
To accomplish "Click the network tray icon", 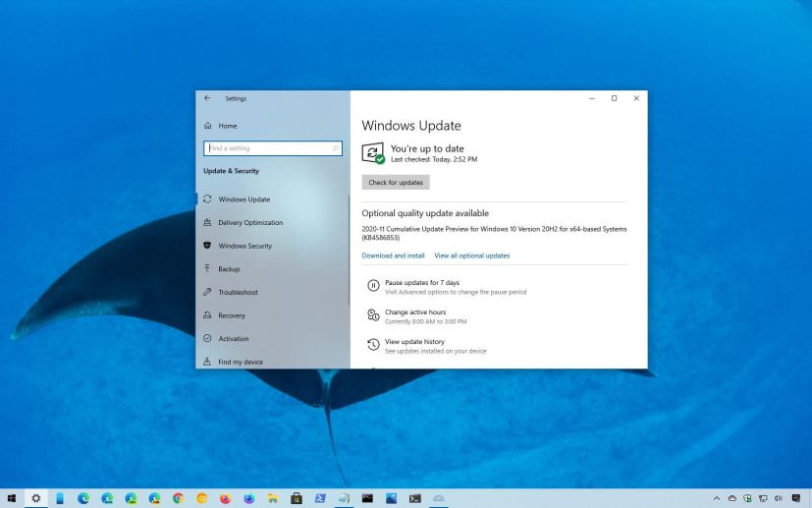I will click(x=763, y=499).
